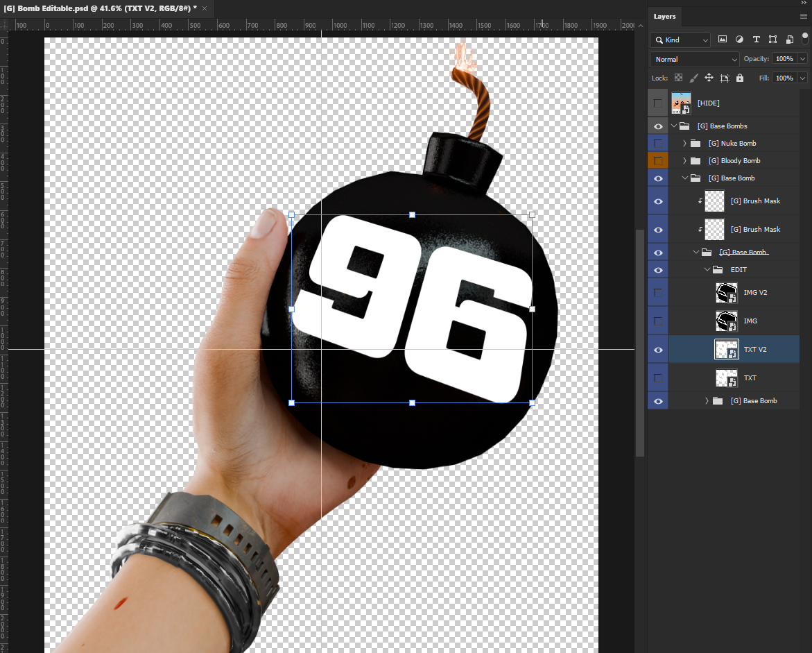Click the Fill label scrubby slider

pos(764,78)
